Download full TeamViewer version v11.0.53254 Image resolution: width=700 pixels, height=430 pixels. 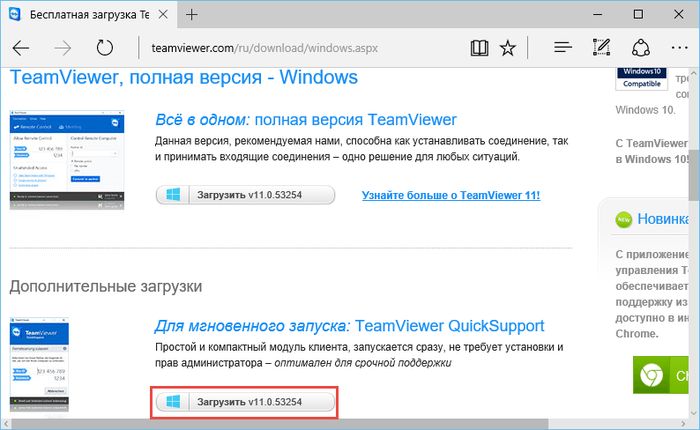coord(245,194)
